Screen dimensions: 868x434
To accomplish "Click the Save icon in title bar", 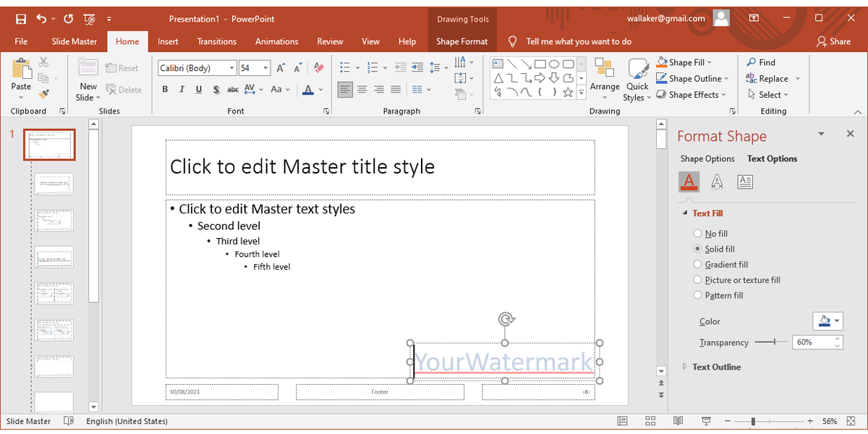I will point(21,18).
